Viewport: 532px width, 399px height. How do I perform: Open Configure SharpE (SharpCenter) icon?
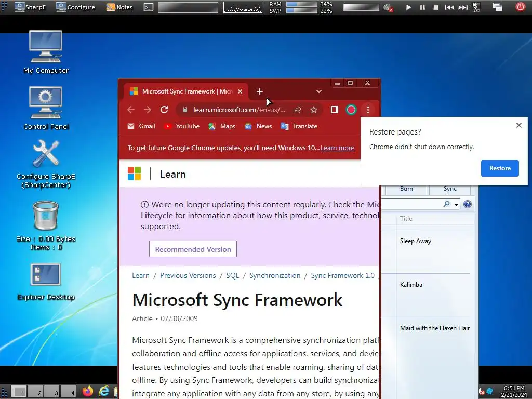[46, 164]
